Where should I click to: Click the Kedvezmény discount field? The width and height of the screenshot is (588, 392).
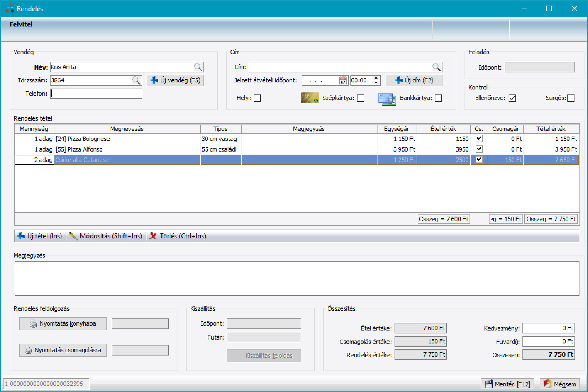[549, 328]
